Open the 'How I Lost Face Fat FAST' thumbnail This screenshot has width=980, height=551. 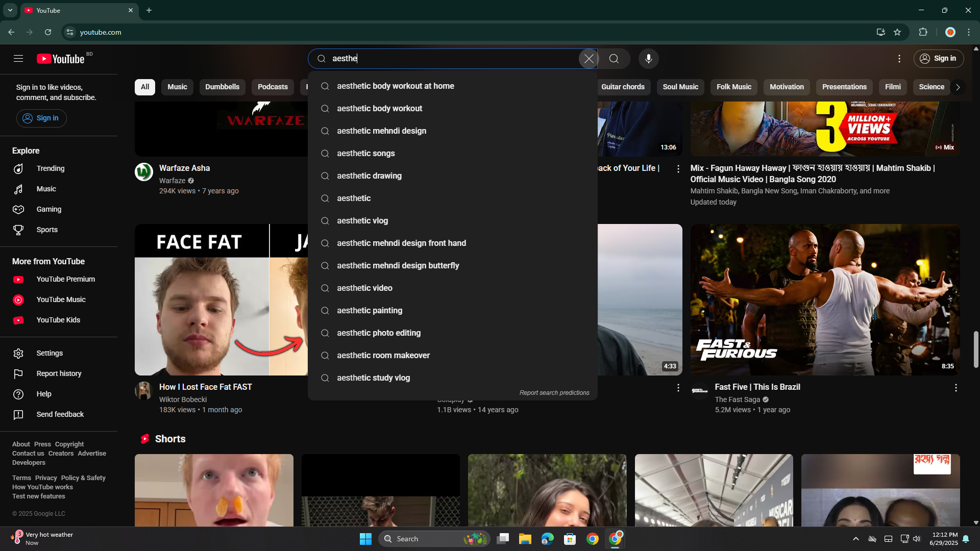point(221,299)
